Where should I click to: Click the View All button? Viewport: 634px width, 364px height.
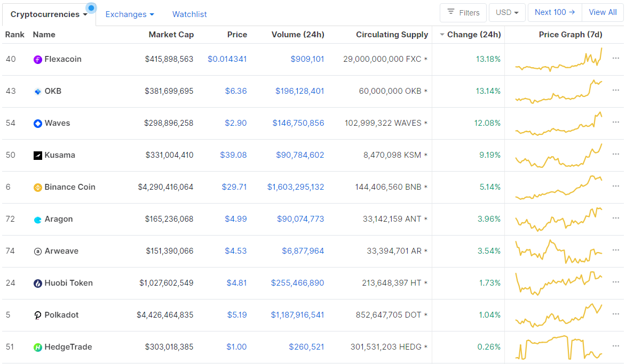click(603, 12)
